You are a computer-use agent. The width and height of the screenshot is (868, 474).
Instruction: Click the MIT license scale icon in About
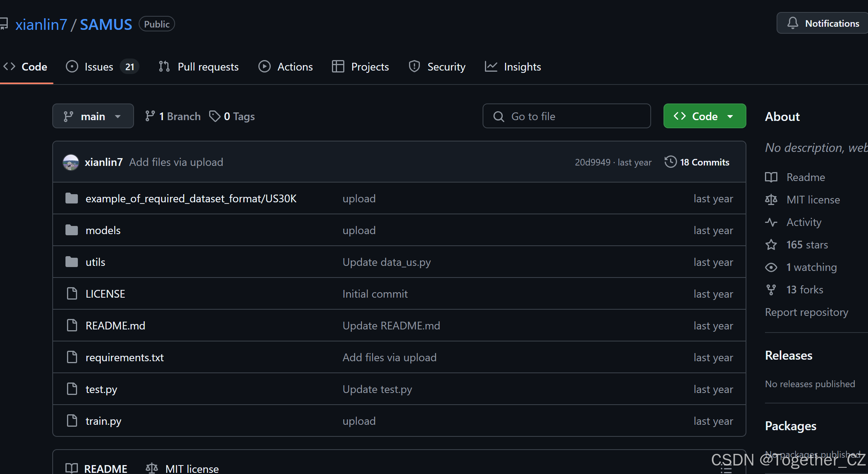click(771, 200)
